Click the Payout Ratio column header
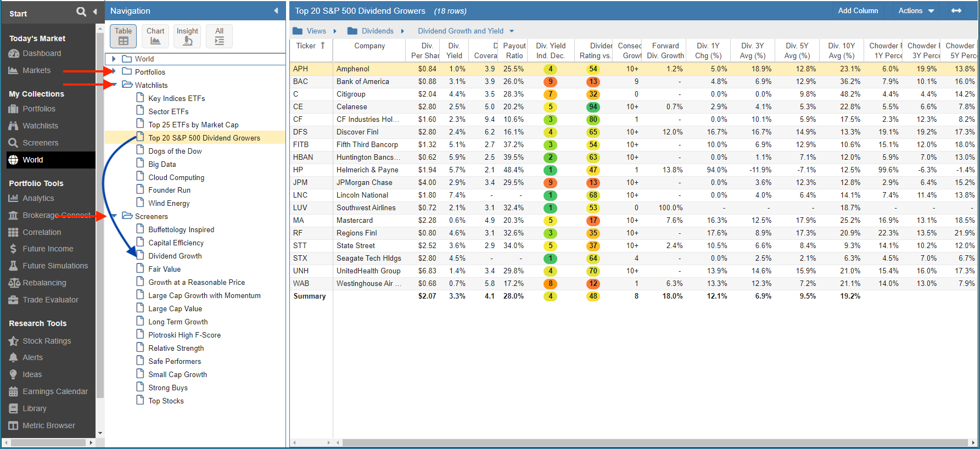 point(514,50)
